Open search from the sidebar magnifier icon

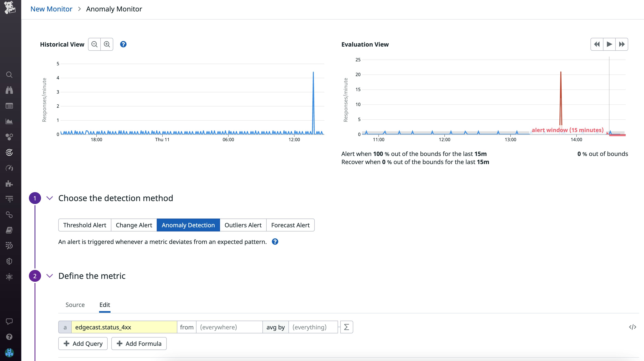coord(9,75)
